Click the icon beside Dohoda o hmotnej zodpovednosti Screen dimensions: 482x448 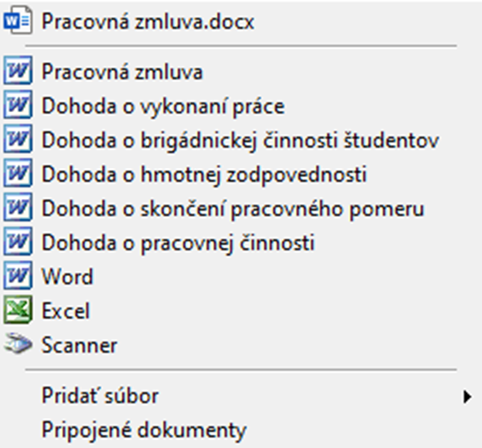pyautogui.click(x=17, y=173)
